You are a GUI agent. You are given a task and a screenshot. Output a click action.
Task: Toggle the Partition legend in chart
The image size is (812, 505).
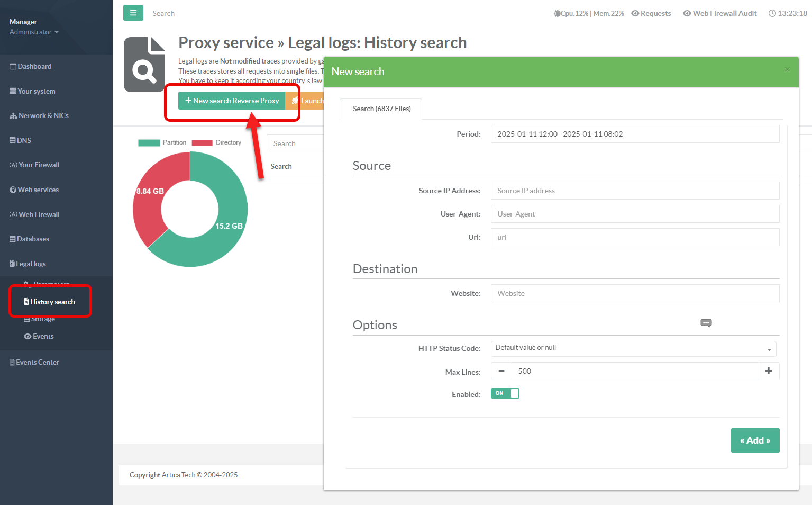162,142
